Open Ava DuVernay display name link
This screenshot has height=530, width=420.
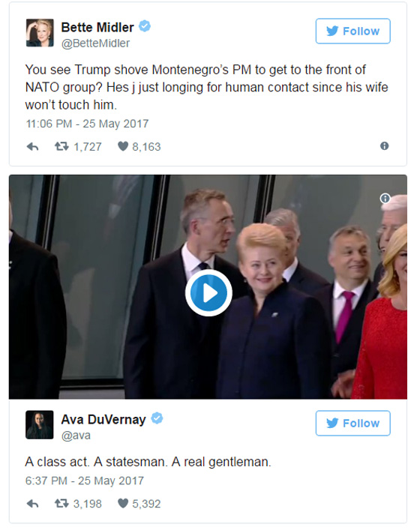103,420
